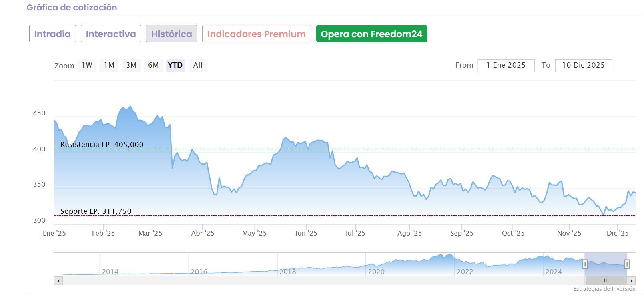Click the right range handle in navigator
The width and height of the screenshot is (644, 296).
(x=627, y=264)
